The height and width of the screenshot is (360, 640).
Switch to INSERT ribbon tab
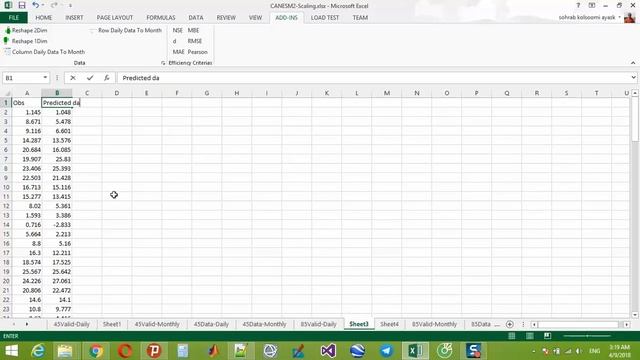(x=74, y=18)
